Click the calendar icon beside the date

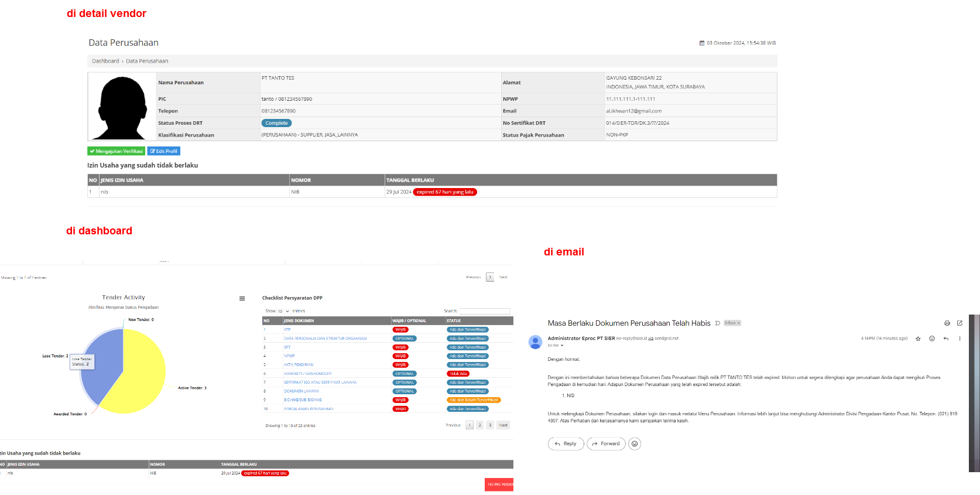(702, 43)
